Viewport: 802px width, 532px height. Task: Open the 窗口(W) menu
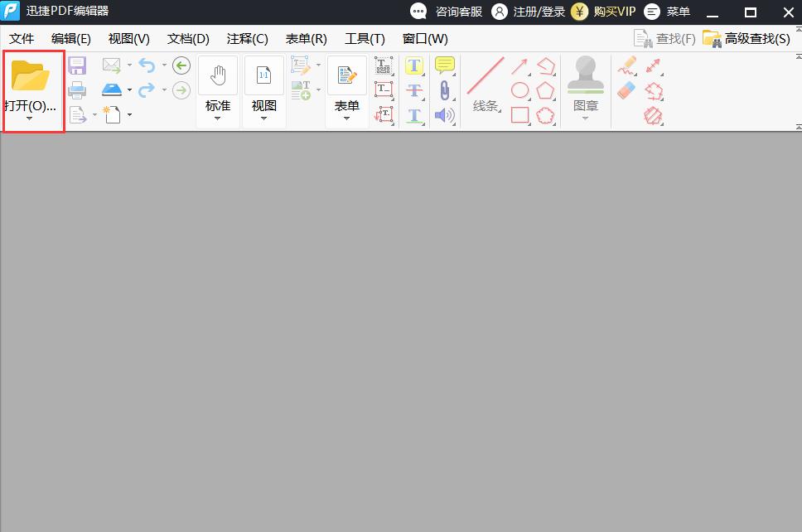(x=425, y=39)
